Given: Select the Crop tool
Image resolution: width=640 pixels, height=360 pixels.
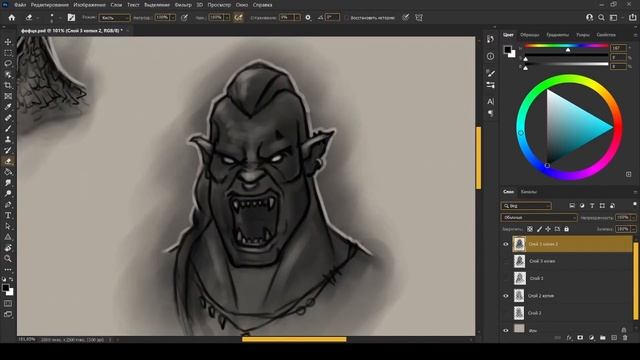Looking at the screenshot, I should (8, 85).
